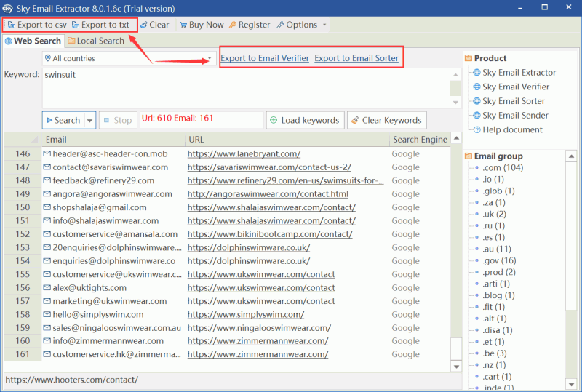This screenshot has height=392, width=582.
Task: Expand the All countries combo box
Action: pyautogui.click(x=210, y=58)
